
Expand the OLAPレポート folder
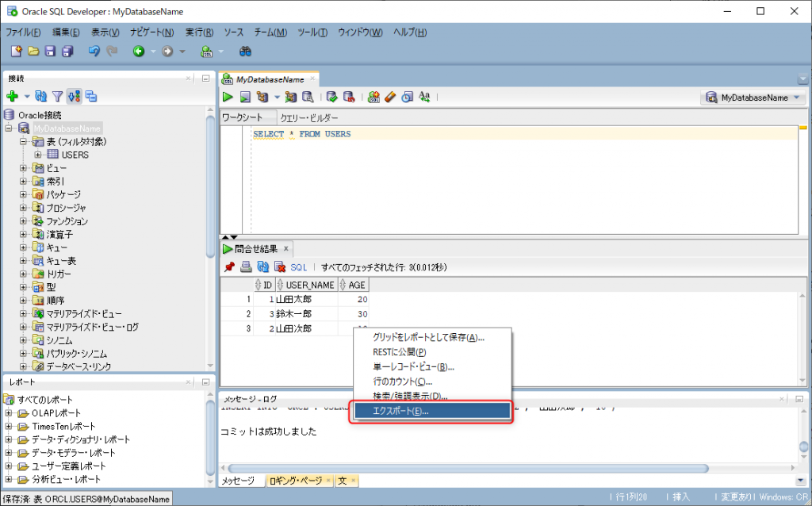pyautogui.click(x=9, y=413)
